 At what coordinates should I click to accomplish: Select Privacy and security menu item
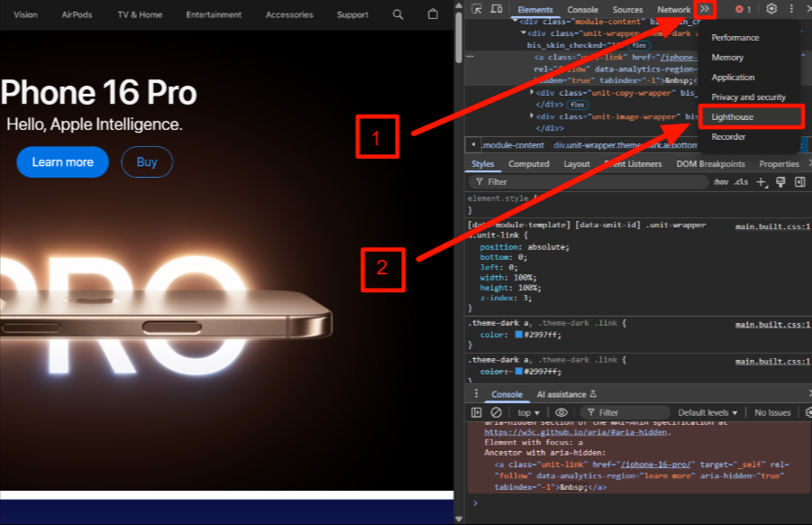click(x=748, y=97)
